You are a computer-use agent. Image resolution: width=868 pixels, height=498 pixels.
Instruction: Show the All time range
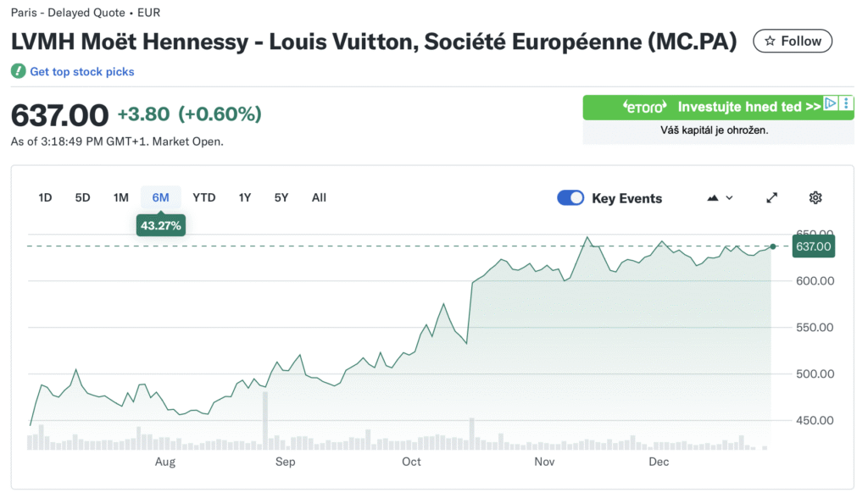click(319, 197)
